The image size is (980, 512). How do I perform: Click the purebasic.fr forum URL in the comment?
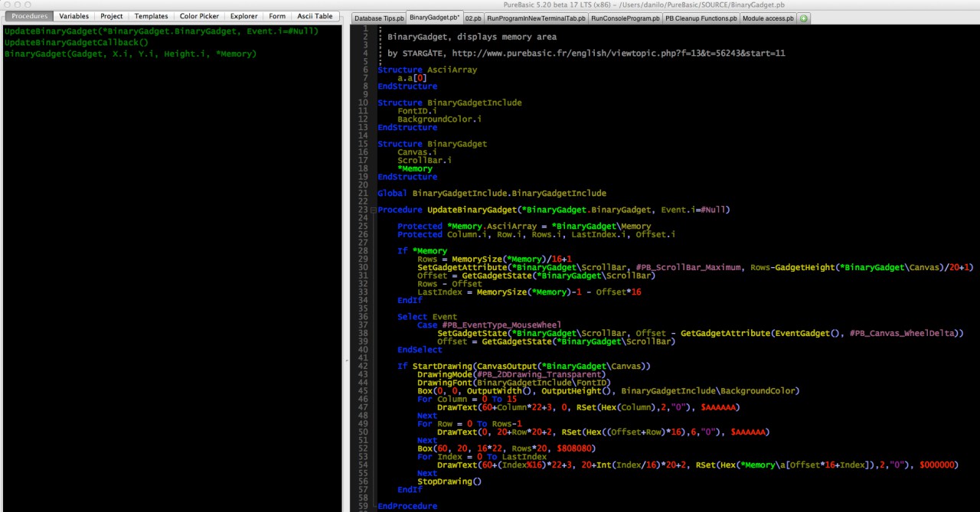click(619, 54)
